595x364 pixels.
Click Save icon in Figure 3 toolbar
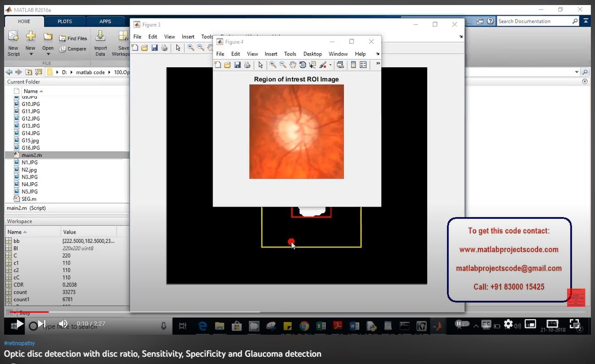pos(154,48)
